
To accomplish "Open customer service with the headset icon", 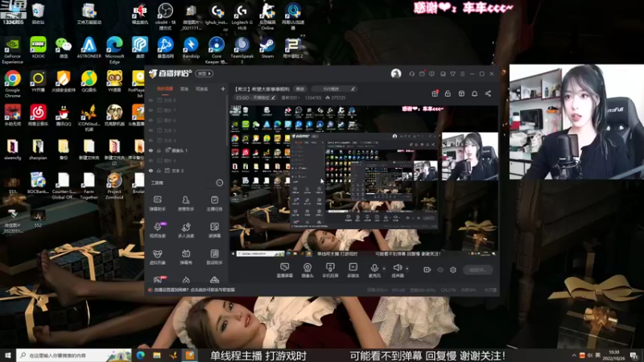I will coord(411,74).
